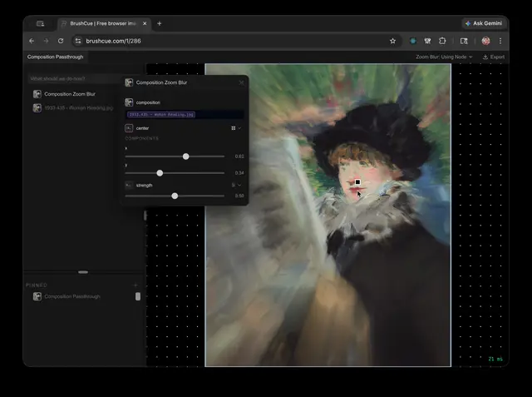Click the Export button

pyautogui.click(x=494, y=57)
